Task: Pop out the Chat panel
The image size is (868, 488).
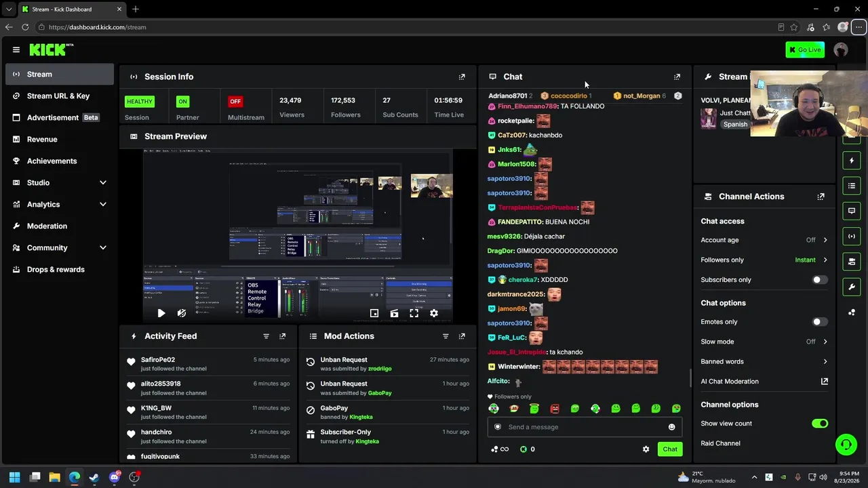Action: tap(677, 77)
